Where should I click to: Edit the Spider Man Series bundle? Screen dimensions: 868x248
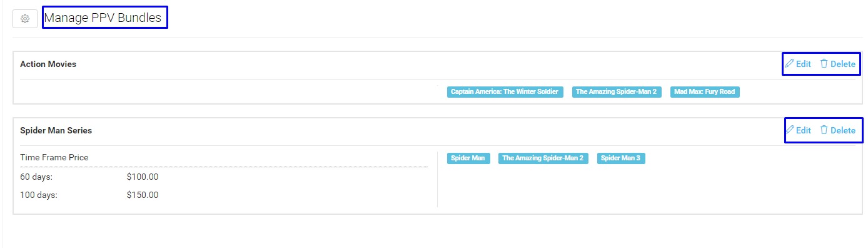pos(798,130)
